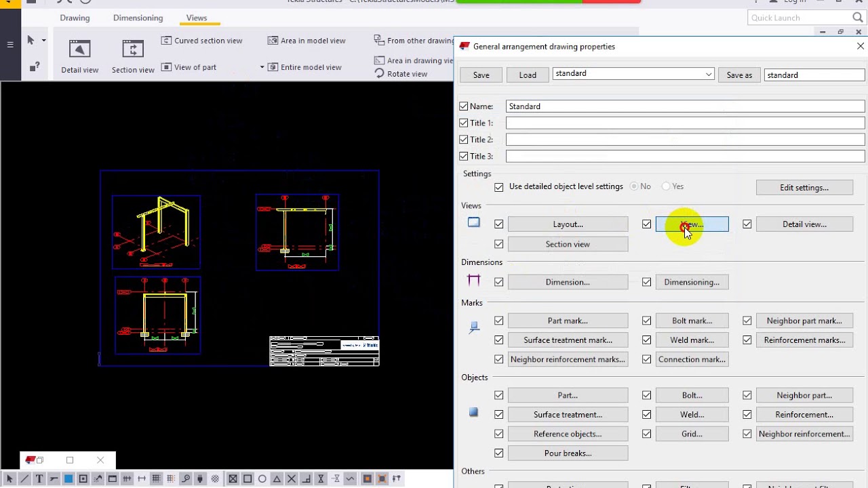Click the magnifier snap icon in bottom toolbar

click(x=185, y=479)
